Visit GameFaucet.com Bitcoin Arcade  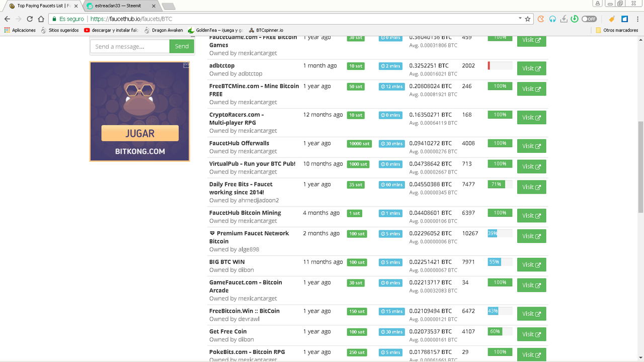click(531, 286)
